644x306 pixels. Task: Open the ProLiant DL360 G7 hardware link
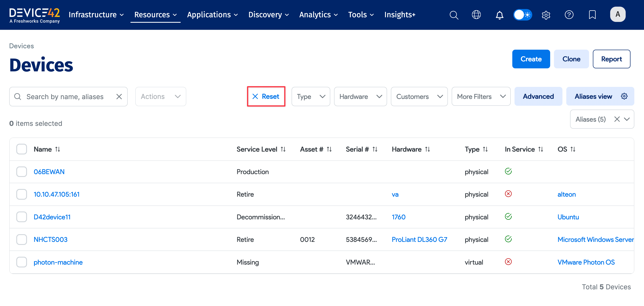419,240
